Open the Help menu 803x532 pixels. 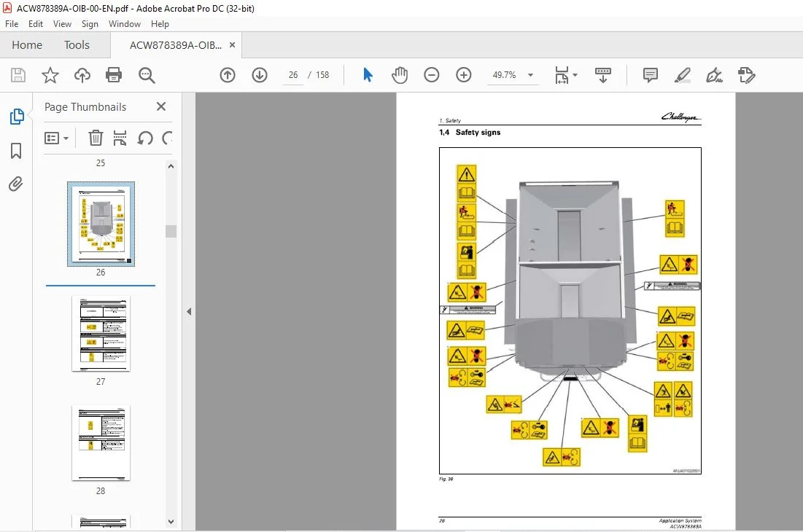(x=160, y=24)
